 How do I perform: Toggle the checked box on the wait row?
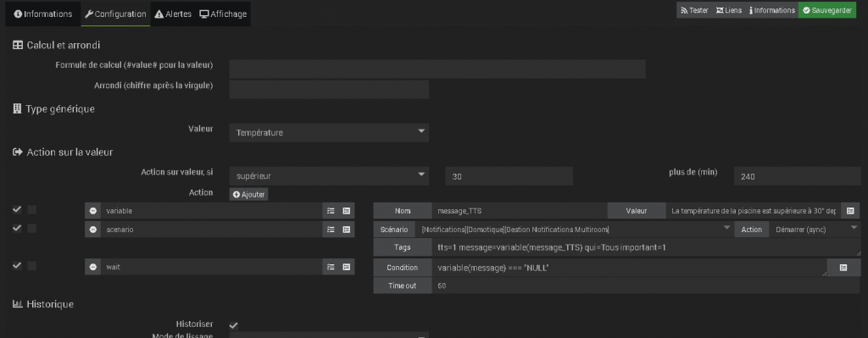click(17, 265)
